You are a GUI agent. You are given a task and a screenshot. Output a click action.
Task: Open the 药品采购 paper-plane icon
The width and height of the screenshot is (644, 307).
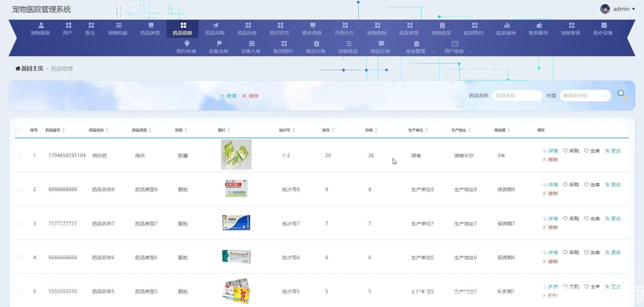(x=216, y=25)
